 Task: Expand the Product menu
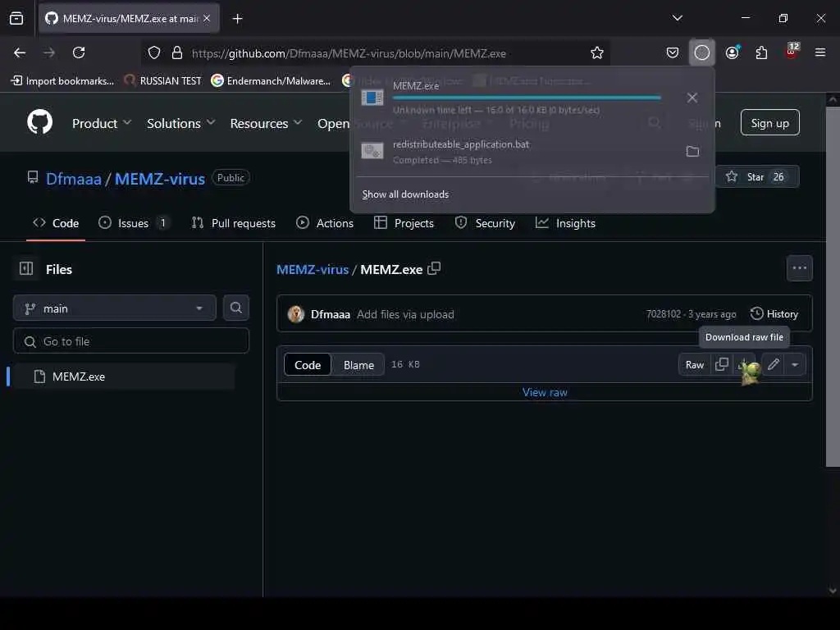pos(101,123)
